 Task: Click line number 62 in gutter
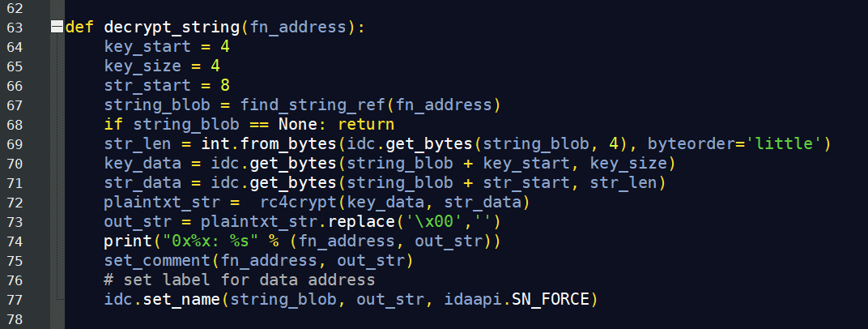point(15,8)
